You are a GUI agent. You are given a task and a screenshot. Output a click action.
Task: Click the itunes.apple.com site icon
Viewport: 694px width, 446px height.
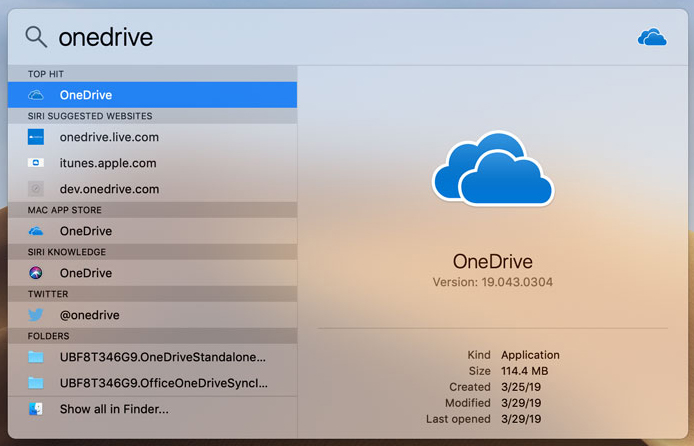pos(36,163)
